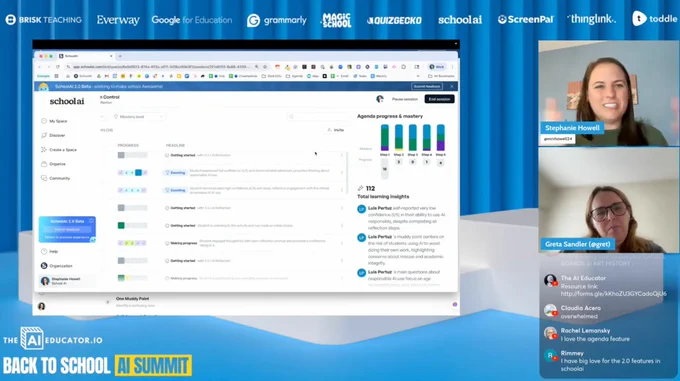Open the Mastery level filter dropdown
Viewport: 680px width, 381px height.
139,117
